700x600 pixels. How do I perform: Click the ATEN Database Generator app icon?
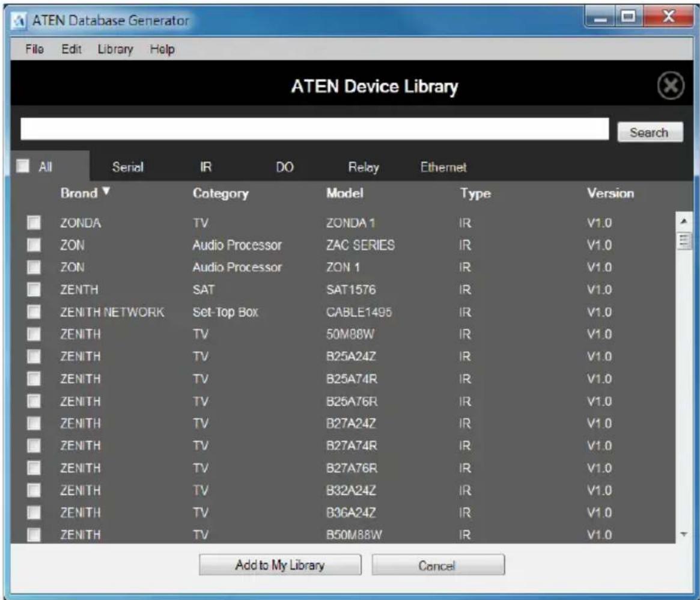coord(18,20)
